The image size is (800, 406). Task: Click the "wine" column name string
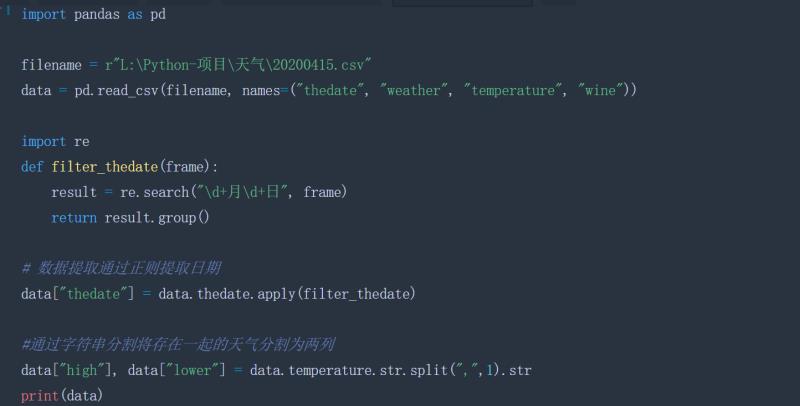[602, 90]
